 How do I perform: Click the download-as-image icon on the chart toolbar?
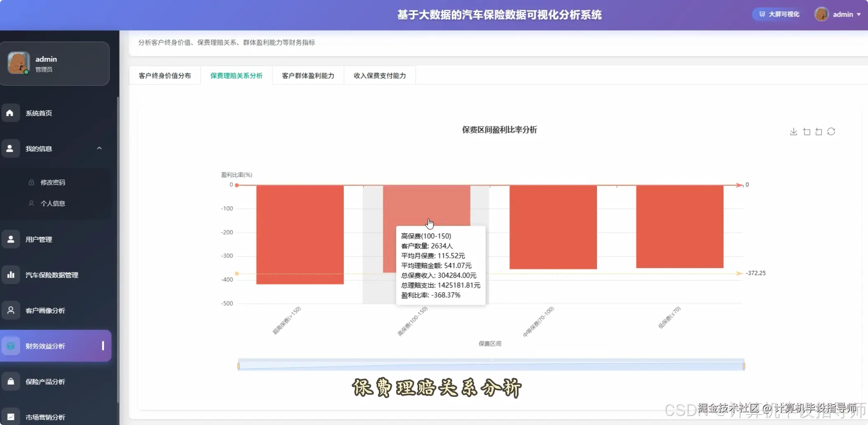click(x=794, y=131)
